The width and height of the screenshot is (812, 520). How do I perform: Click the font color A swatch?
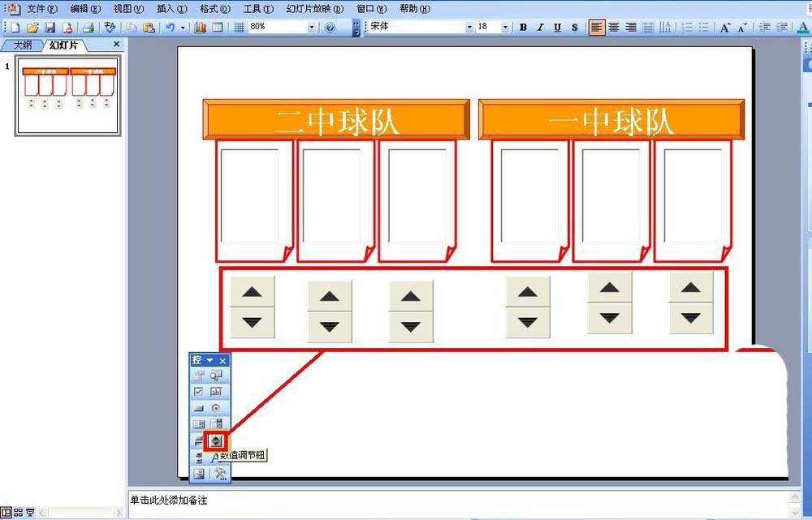click(x=802, y=28)
